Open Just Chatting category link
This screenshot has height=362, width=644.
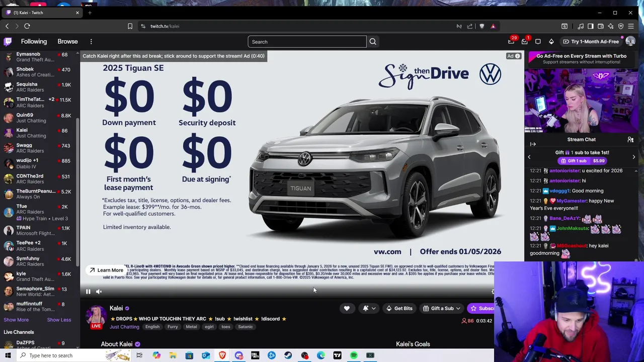tap(124, 327)
